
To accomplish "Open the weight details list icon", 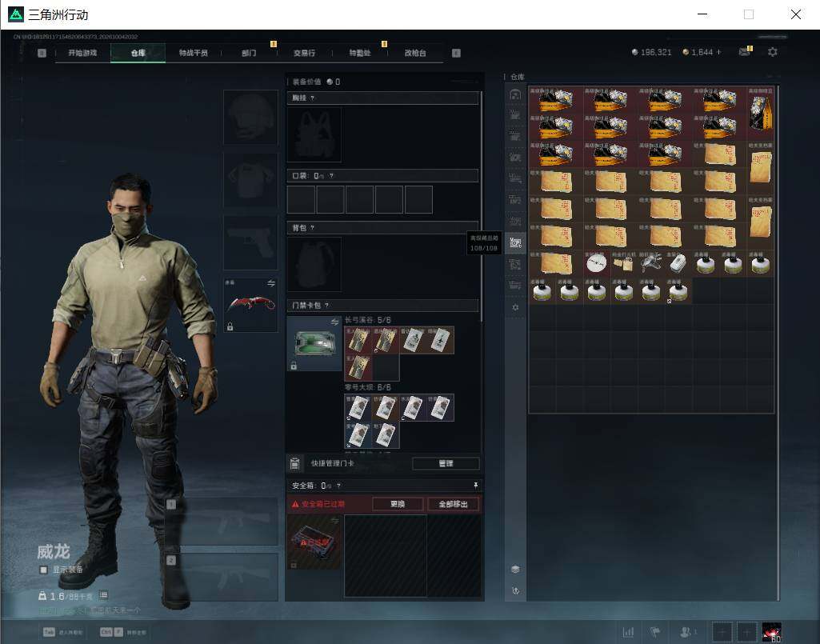I will click(x=103, y=595).
